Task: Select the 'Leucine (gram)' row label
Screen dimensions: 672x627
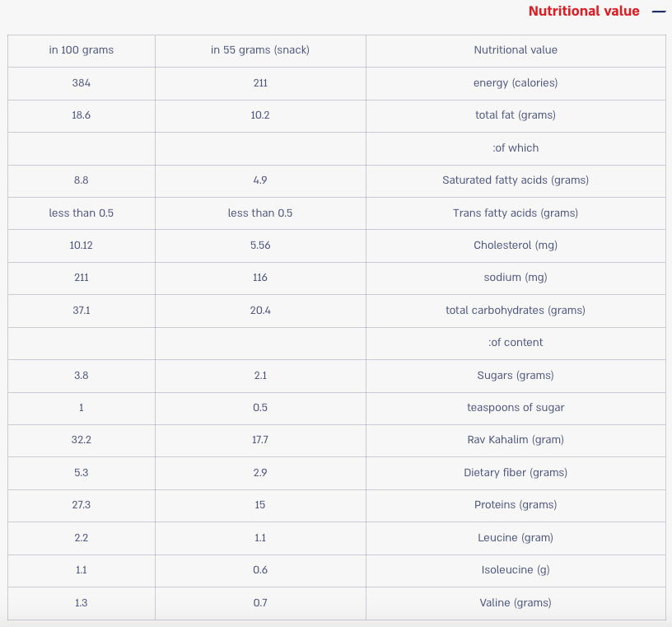Action: click(516, 538)
